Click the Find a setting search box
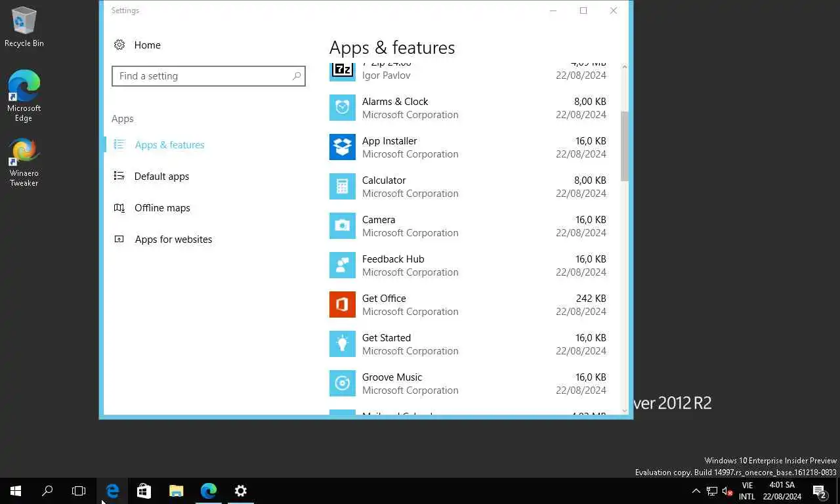The height and width of the screenshot is (504, 840). pyautogui.click(x=208, y=76)
